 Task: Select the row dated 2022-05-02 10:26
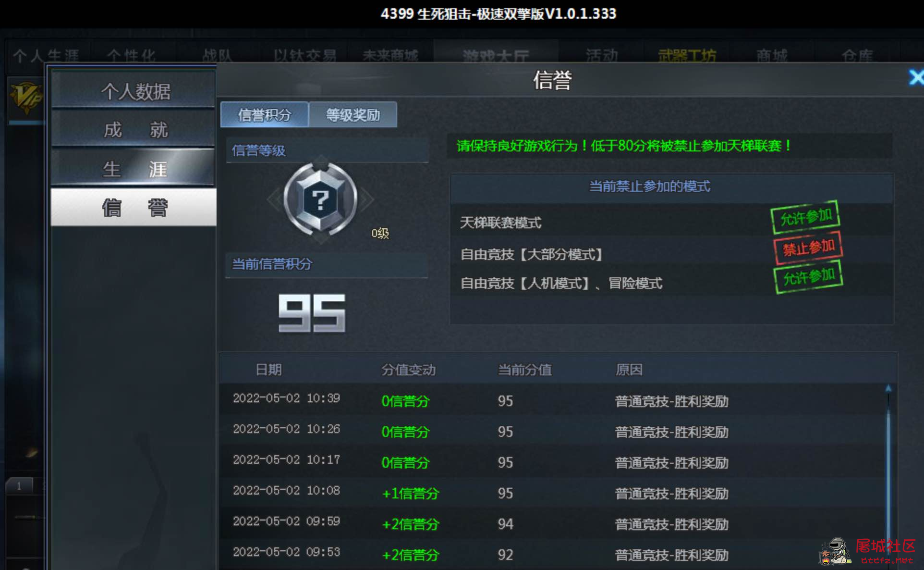click(x=552, y=431)
